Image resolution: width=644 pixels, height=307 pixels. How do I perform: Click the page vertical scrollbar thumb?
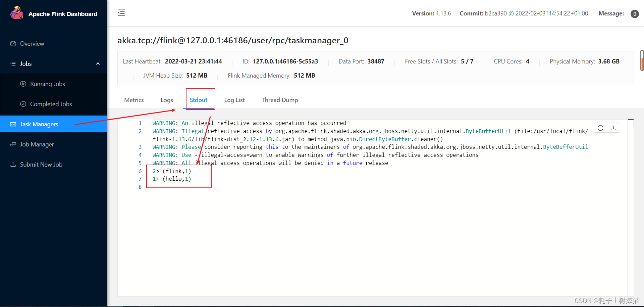(642, 60)
